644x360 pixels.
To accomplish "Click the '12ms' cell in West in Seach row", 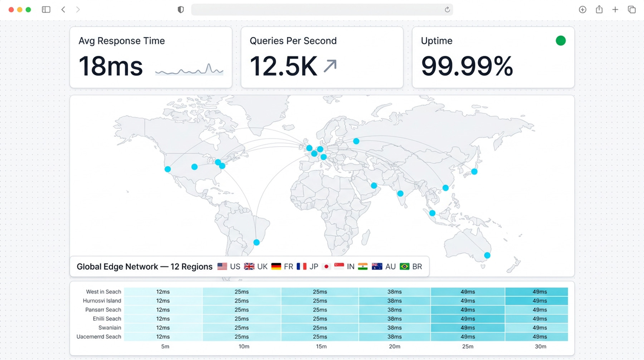I will click(163, 292).
